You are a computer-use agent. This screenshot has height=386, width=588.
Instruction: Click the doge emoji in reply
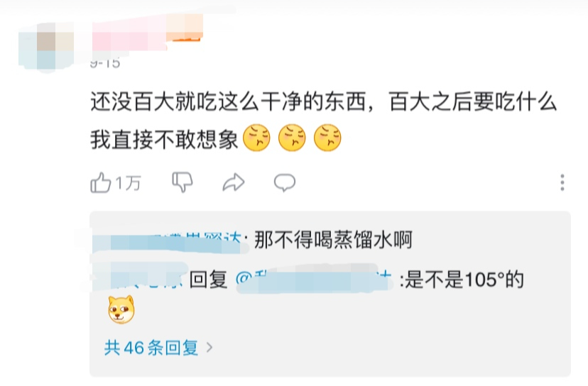[x=121, y=309]
